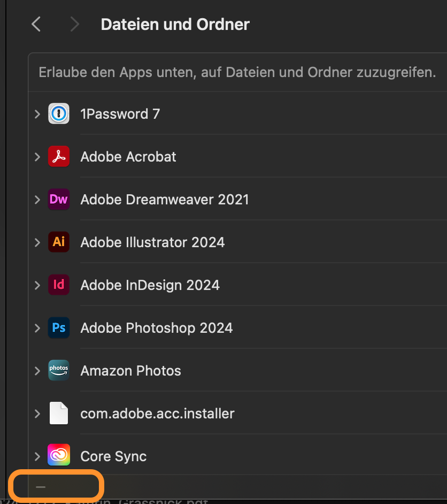Expand the 1Password 7 entry
This screenshot has width=447, height=504.
(x=37, y=114)
